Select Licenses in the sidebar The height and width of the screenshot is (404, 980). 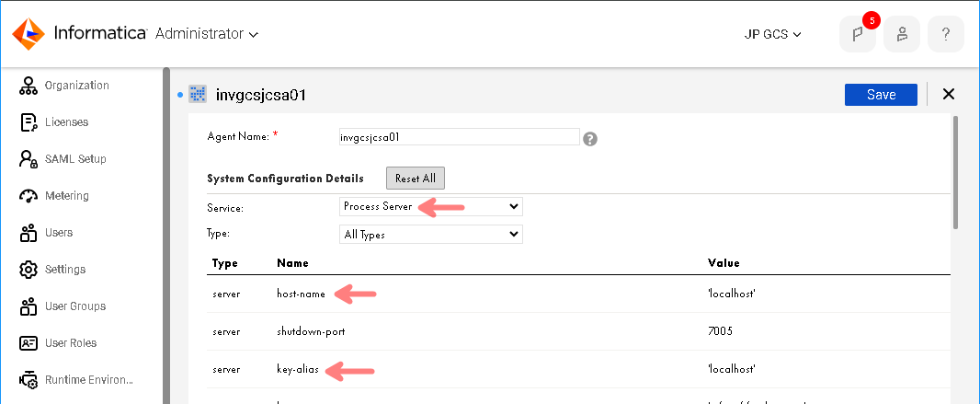coord(67,122)
